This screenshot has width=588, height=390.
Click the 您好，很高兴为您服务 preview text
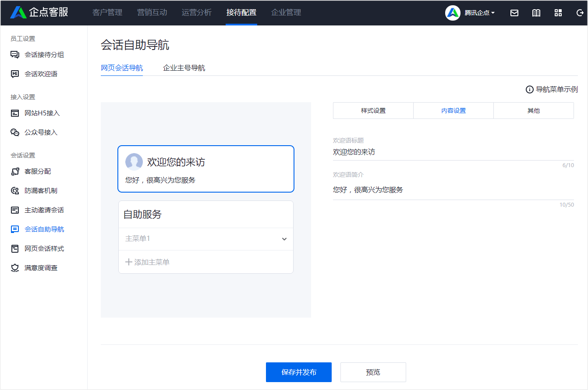click(160, 180)
